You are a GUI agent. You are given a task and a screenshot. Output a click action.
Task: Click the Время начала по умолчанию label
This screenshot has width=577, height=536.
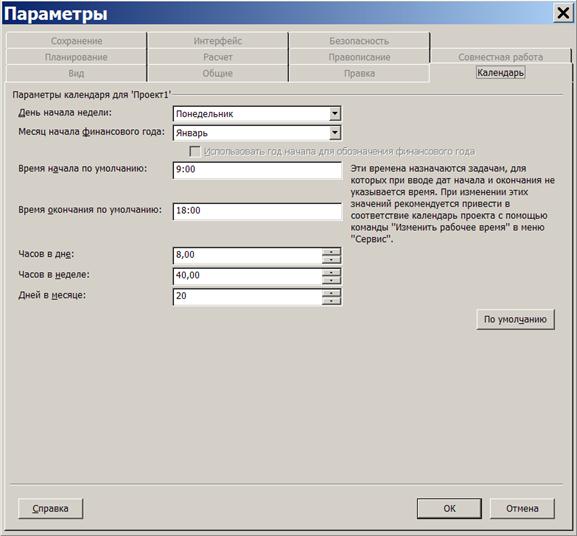coord(82,168)
